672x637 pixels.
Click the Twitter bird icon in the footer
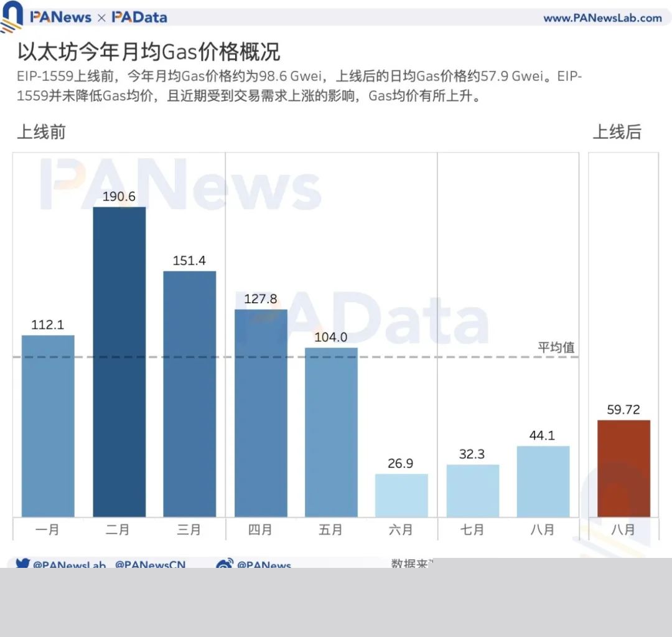pyautogui.click(x=23, y=563)
